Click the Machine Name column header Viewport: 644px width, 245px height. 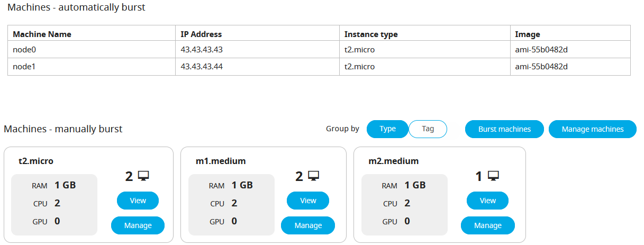(42, 34)
